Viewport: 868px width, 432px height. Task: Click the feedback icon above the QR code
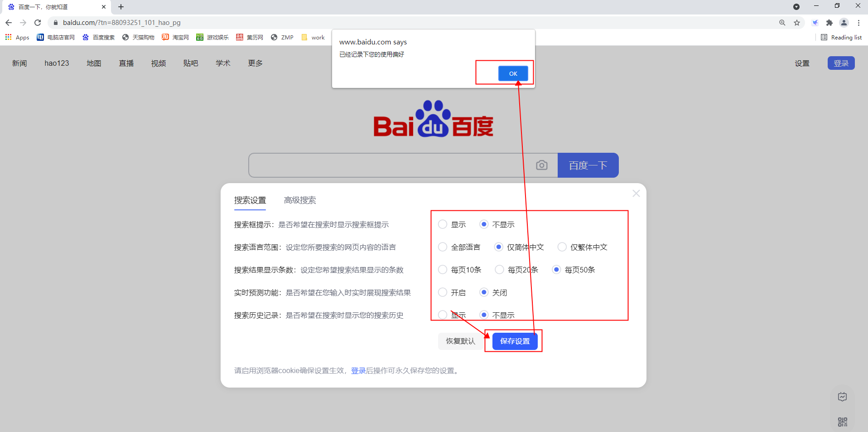coord(843,397)
